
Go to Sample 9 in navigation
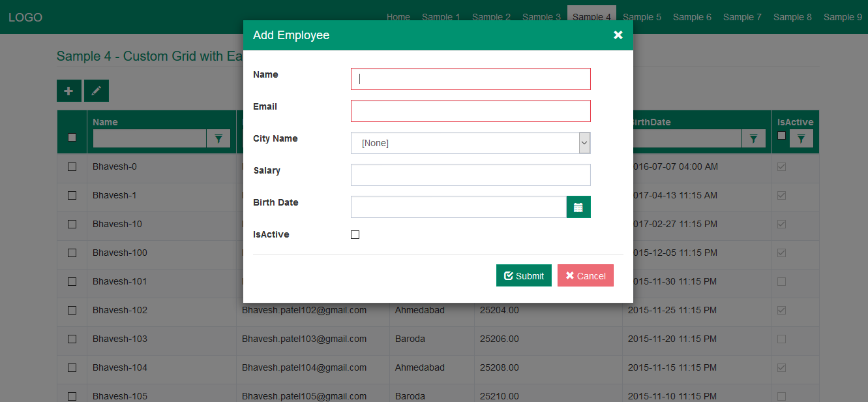tap(843, 17)
